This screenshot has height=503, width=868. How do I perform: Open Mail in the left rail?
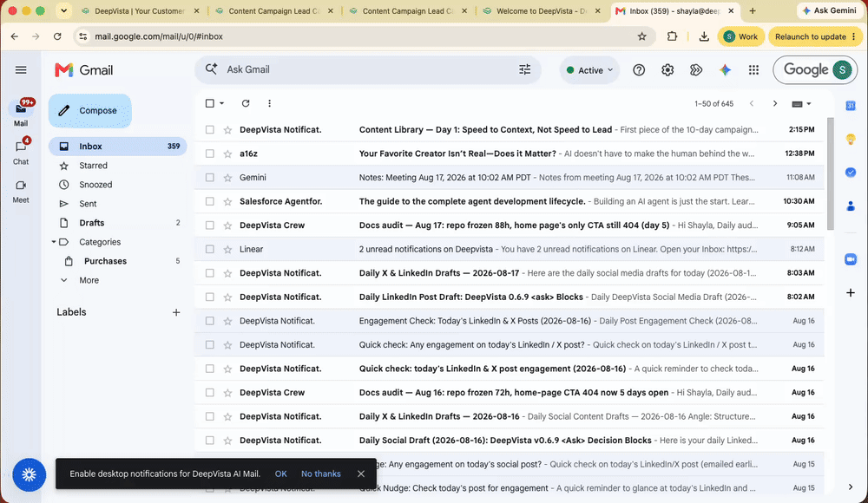21,113
